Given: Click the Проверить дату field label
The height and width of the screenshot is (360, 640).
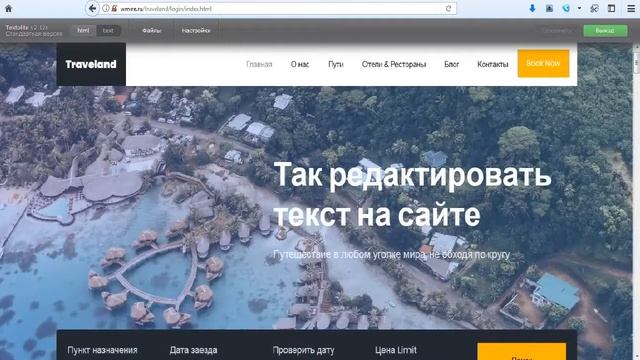Looking at the screenshot, I should pos(303,350).
